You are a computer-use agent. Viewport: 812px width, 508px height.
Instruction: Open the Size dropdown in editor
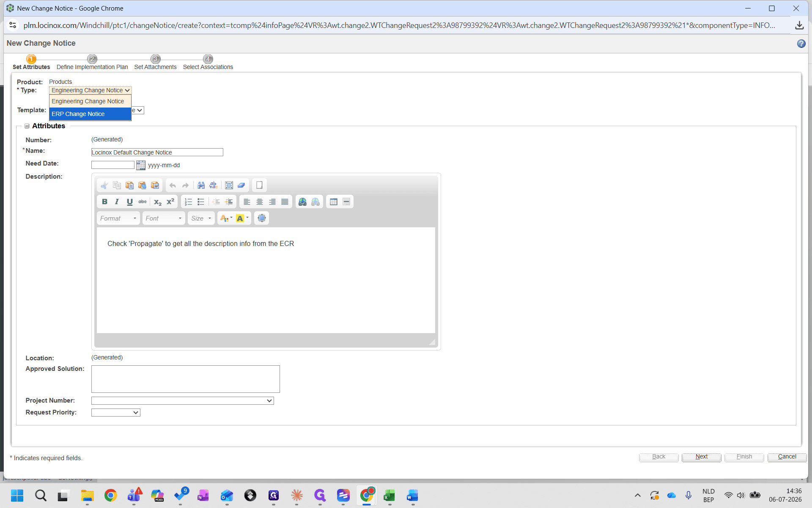[x=201, y=218]
